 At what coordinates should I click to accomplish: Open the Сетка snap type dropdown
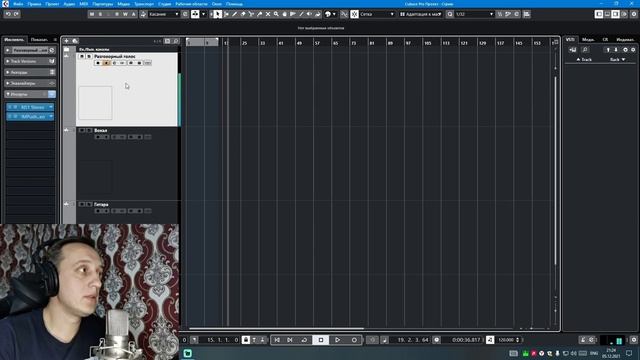pyautogui.click(x=377, y=14)
